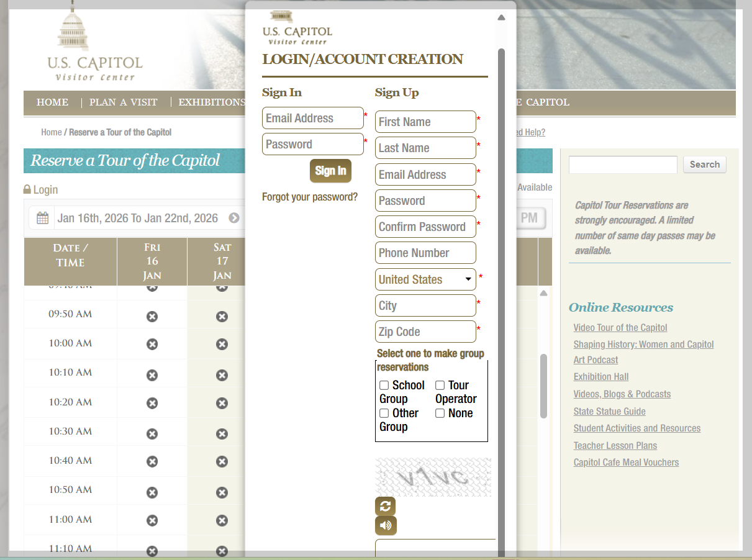This screenshot has width=752, height=560.
Task: Go to Home breadcrumb link
Action: pos(51,132)
